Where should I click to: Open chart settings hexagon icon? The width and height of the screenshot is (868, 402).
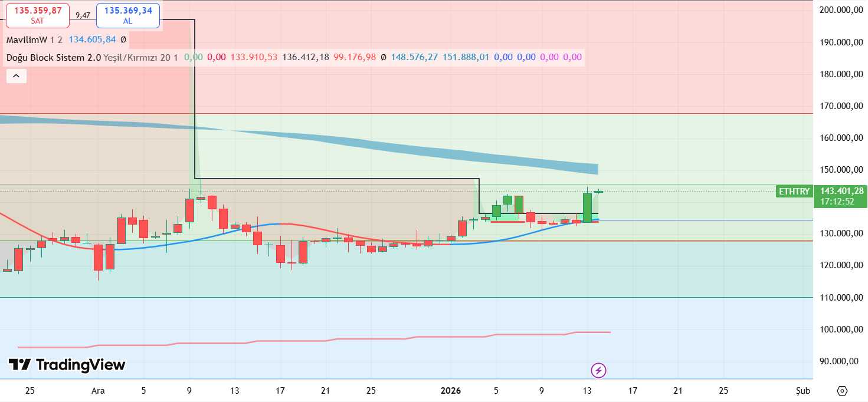click(x=842, y=391)
